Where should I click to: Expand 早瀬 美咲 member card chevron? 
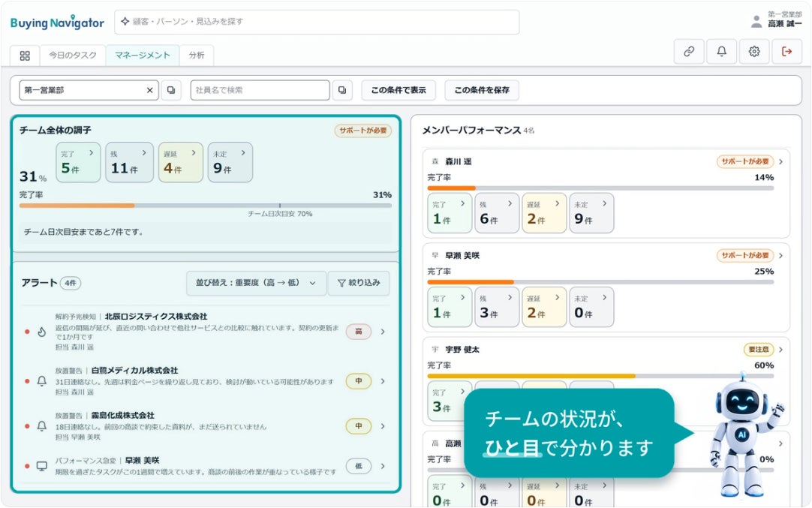[780, 256]
